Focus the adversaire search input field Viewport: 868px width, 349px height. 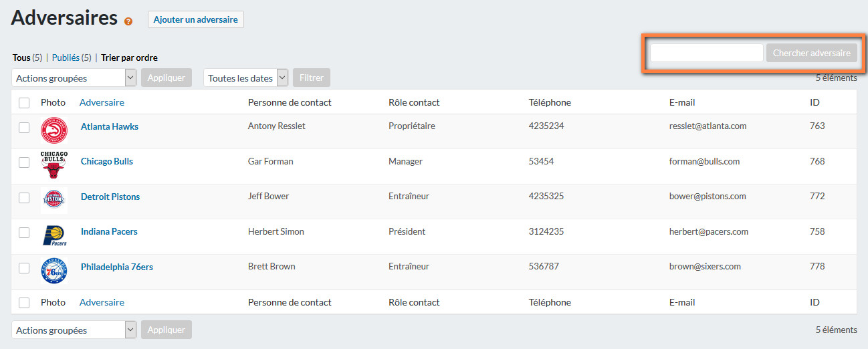point(707,53)
